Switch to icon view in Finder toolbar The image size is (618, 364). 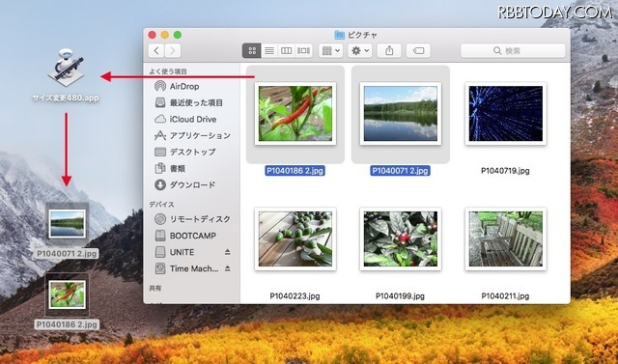tap(251, 51)
